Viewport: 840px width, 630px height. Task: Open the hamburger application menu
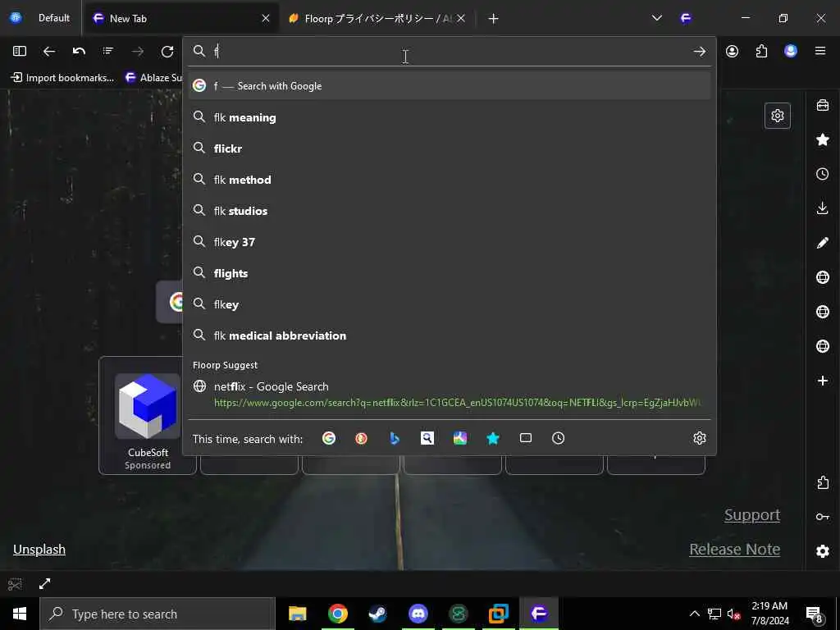(820, 51)
